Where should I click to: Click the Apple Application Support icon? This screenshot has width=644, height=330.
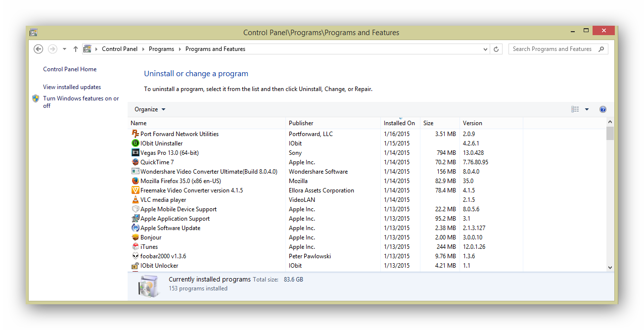pos(136,218)
